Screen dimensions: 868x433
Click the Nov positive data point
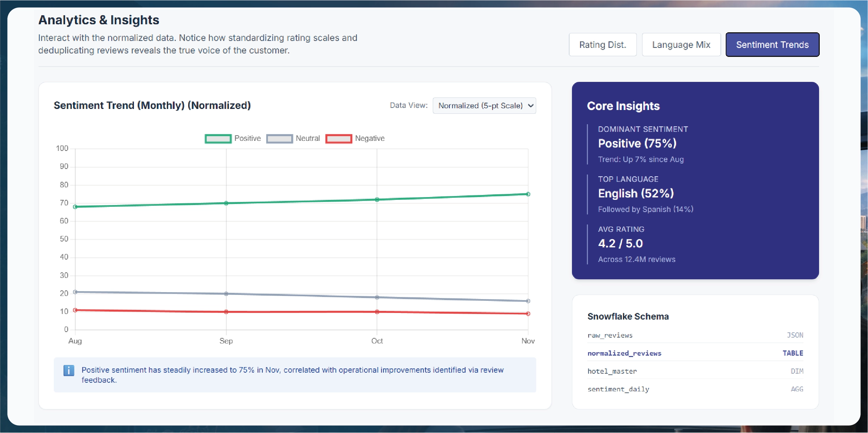point(528,194)
